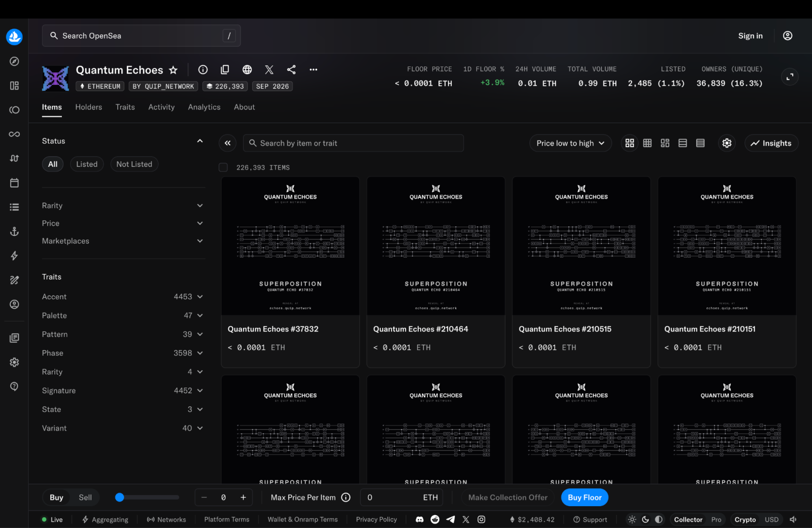Viewport: 812px width, 528px height.
Task: Expand the Signature trait
Action: 122,391
